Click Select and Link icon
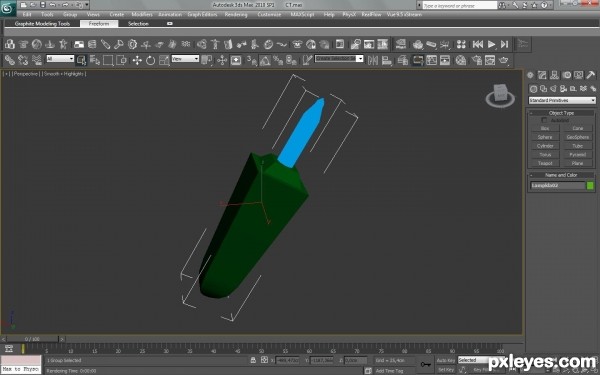The height and width of the screenshot is (375, 600). pos(10,60)
